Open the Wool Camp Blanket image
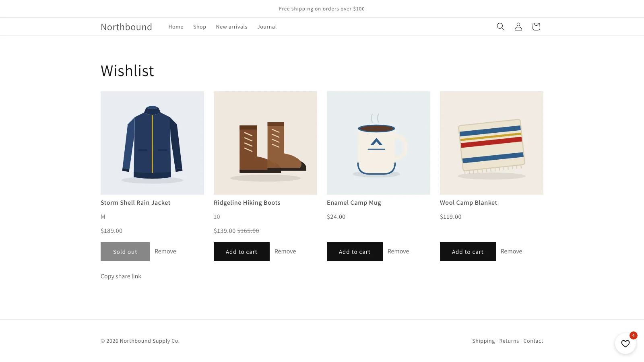The width and height of the screenshot is (644, 362). 491,143
